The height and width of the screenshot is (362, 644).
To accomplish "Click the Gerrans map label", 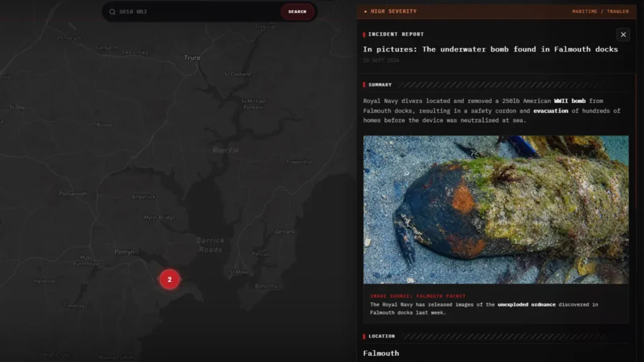I will point(285,231).
